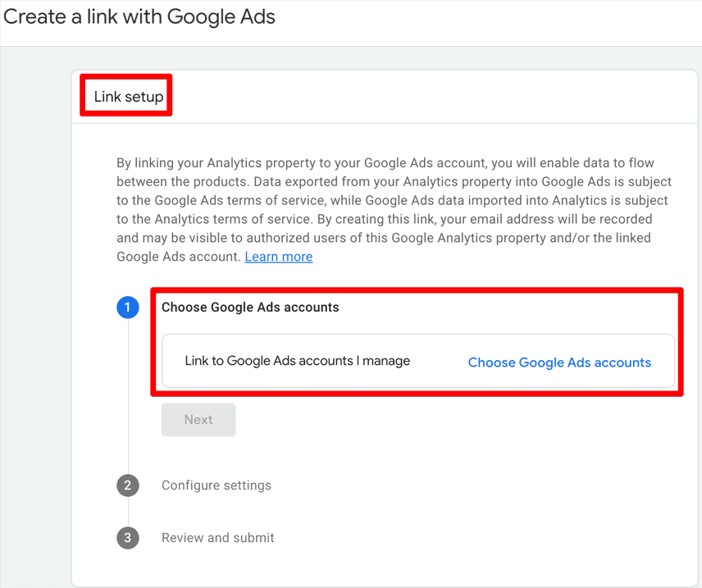Screen dimensions: 702x588
Task: Click the step 2 grey circle indicator
Action: [x=128, y=485]
